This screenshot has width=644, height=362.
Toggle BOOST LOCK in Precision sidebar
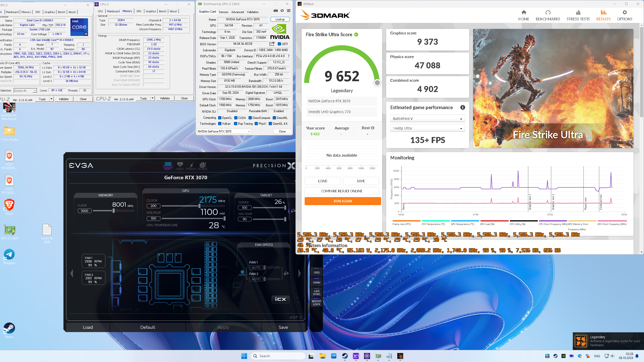coord(316,302)
